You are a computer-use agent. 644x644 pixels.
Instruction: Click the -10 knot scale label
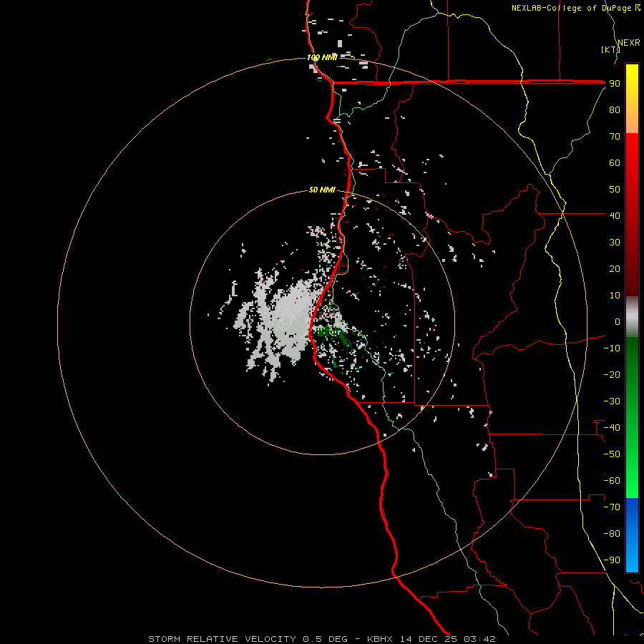coord(612,348)
